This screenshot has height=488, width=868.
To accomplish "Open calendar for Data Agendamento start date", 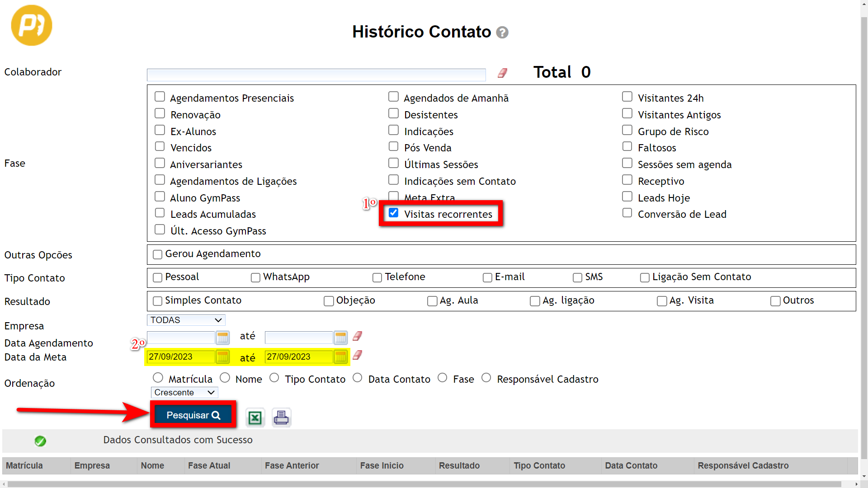I will [222, 337].
